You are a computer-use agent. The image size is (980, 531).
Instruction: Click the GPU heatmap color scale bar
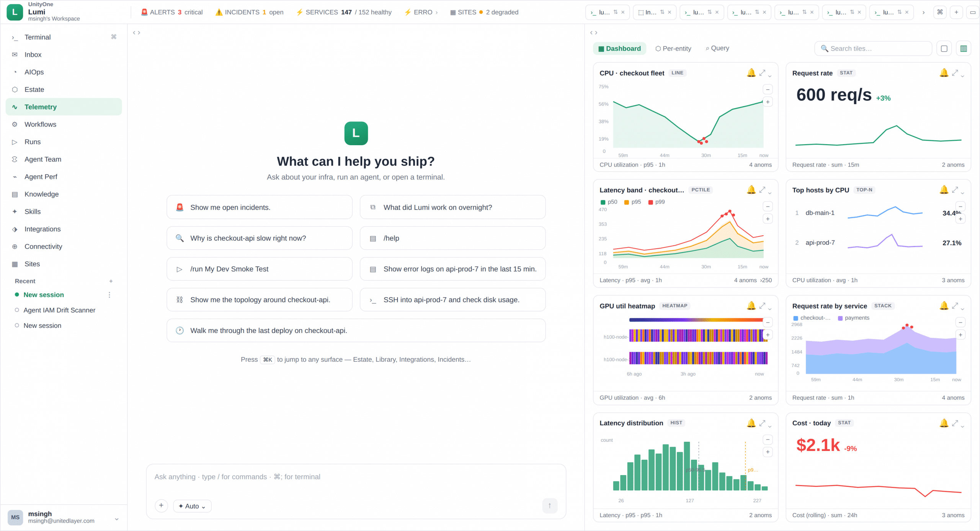[696, 320]
